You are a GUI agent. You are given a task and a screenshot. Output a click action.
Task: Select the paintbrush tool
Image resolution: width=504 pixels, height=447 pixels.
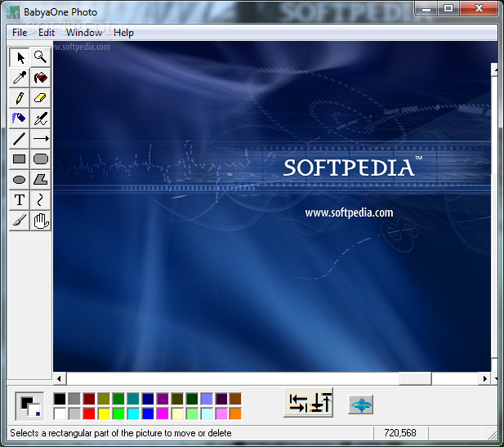pyautogui.click(x=20, y=221)
